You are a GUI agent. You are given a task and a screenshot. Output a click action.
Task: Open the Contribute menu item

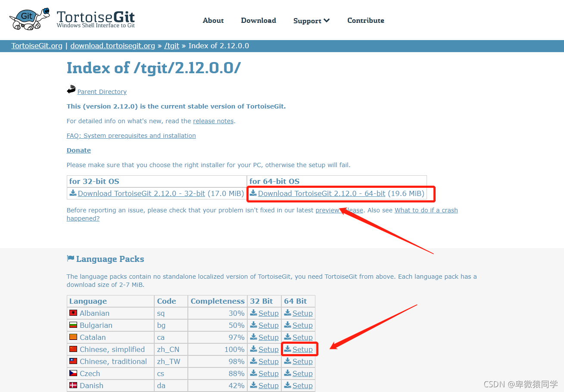pyautogui.click(x=366, y=20)
